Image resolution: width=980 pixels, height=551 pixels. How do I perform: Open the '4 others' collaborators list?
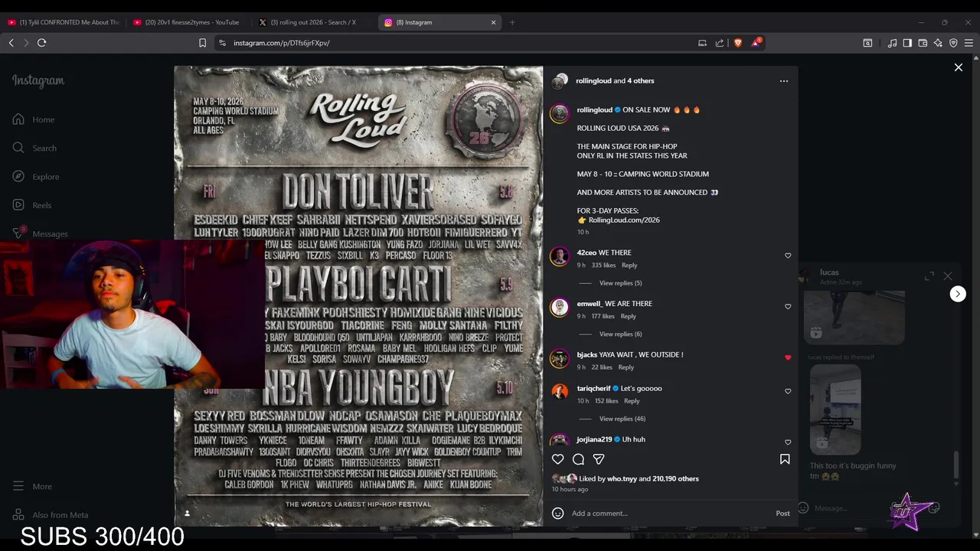click(x=641, y=80)
